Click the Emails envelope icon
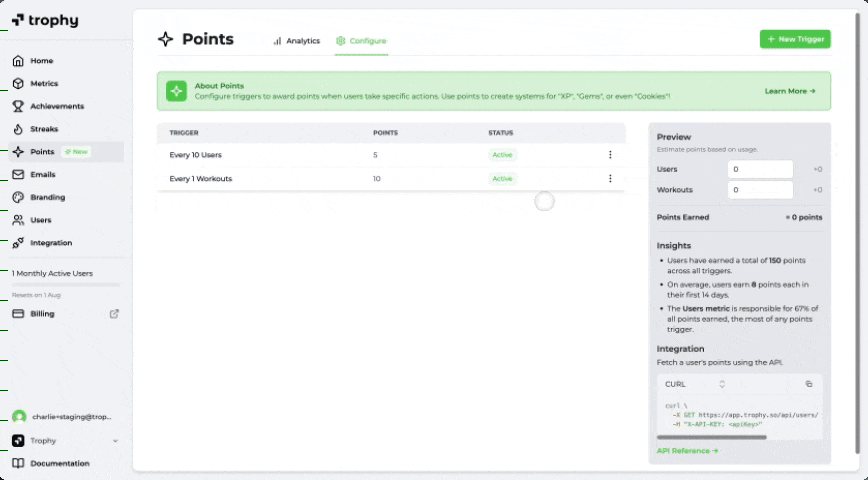The height and width of the screenshot is (480, 868). tap(18, 174)
